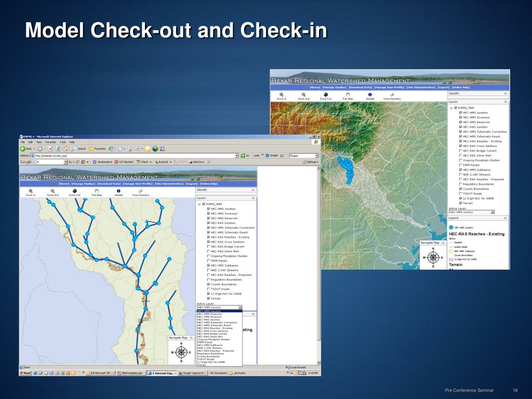532x399 pixels.
Task: Click the IE Home icon
Action: 65,149
